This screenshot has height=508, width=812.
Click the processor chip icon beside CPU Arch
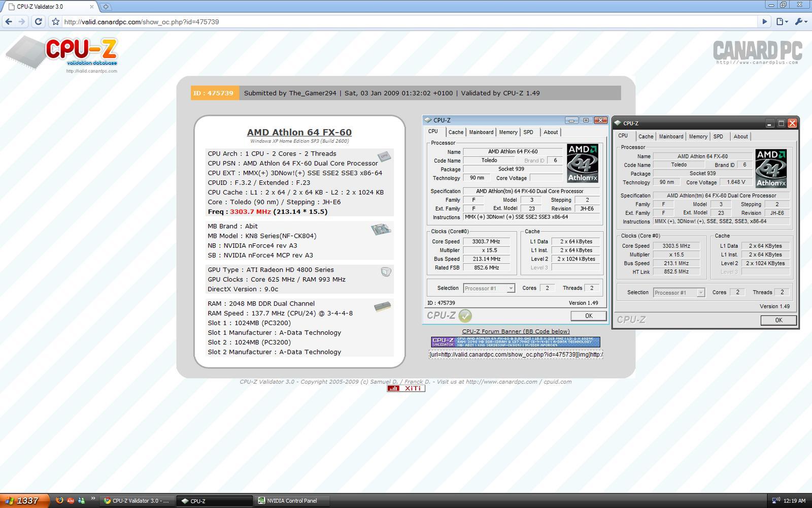click(x=384, y=156)
